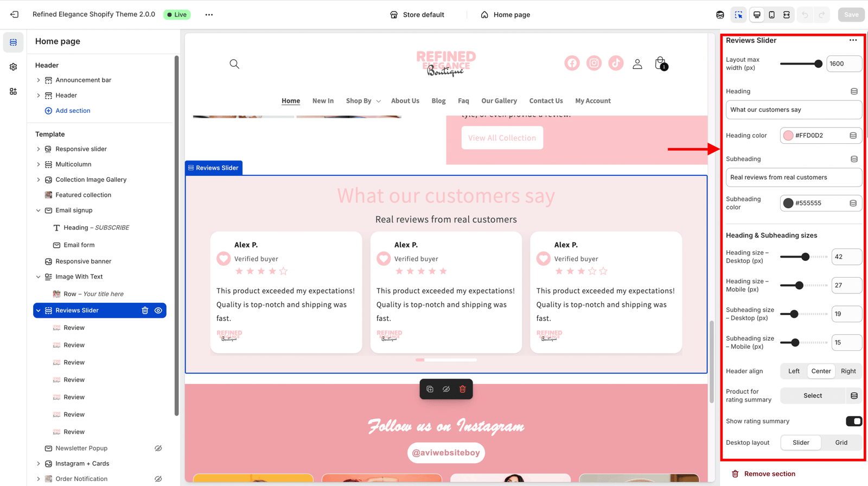Delete Reviews Slider using sidebar trash icon

pos(145,311)
